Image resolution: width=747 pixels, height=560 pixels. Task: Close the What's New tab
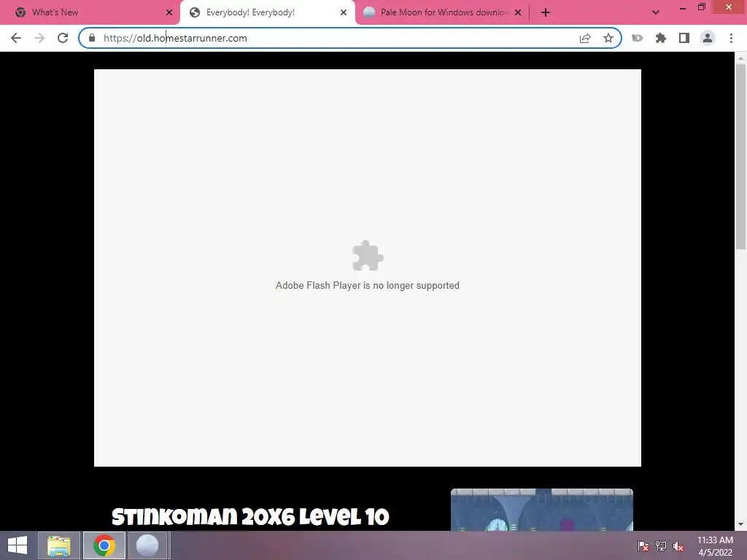coord(169,12)
